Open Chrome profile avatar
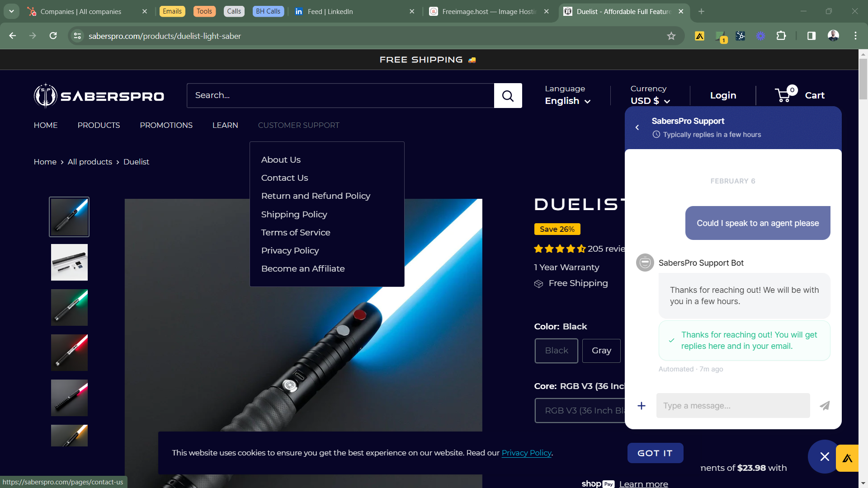This screenshot has height=488, width=868. pos(833,36)
